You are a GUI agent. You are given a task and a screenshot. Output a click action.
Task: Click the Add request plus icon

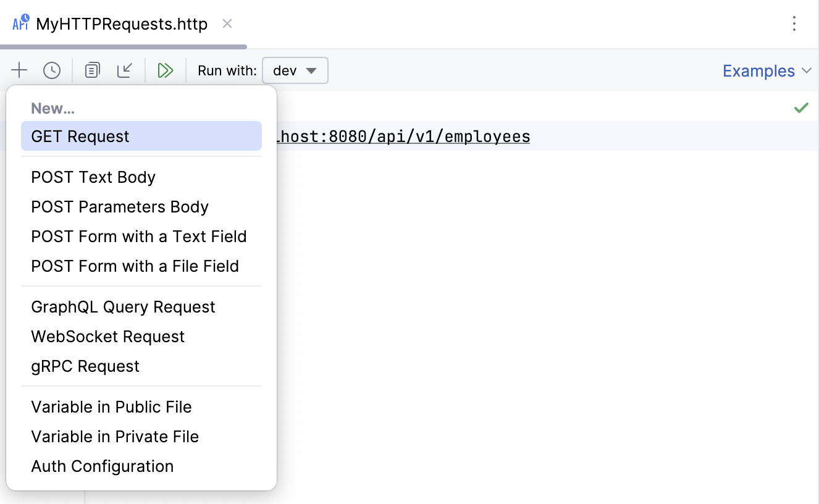(x=19, y=70)
